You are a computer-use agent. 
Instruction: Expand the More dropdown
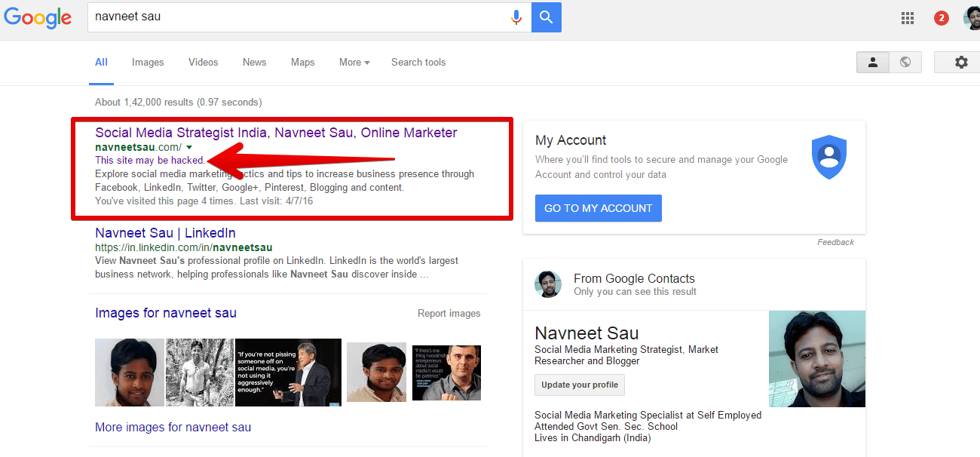click(x=354, y=63)
